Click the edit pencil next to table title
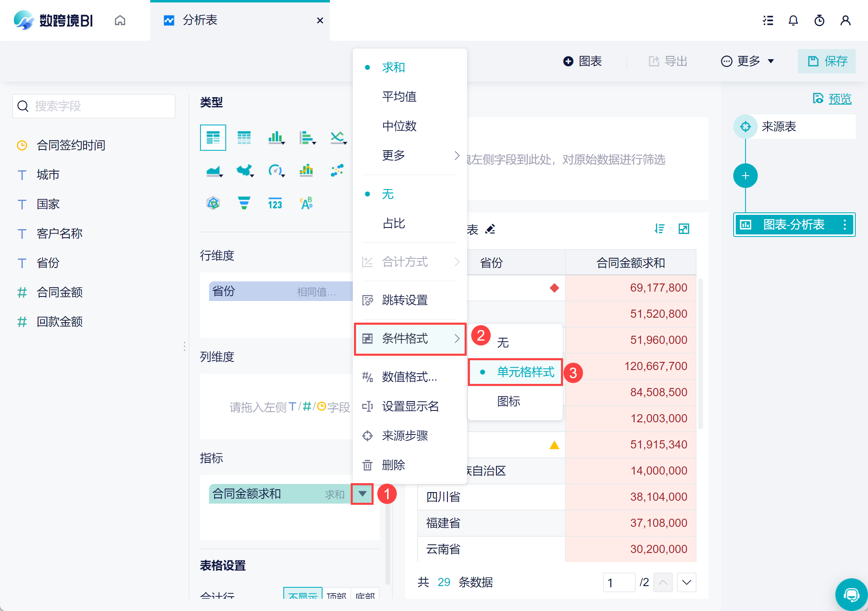The width and height of the screenshot is (868, 611). pyautogui.click(x=490, y=229)
